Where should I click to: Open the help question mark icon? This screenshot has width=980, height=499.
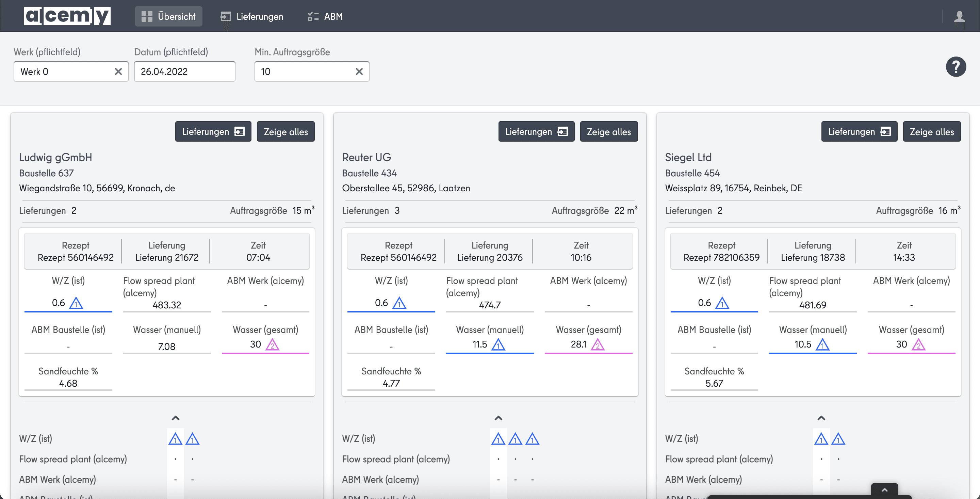coord(955,67)
